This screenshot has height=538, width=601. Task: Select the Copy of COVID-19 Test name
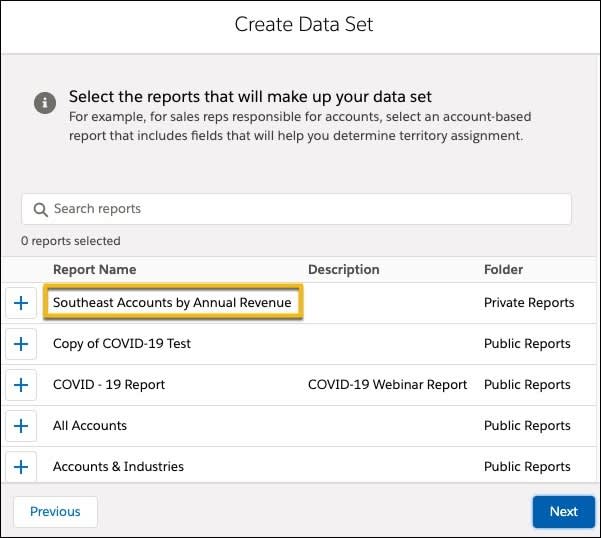point(122,343)
